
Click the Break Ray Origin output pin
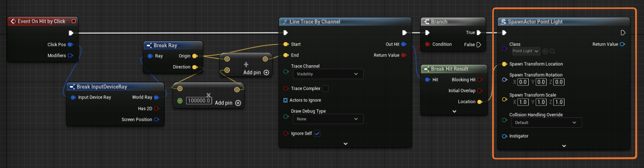pos(195,56)
